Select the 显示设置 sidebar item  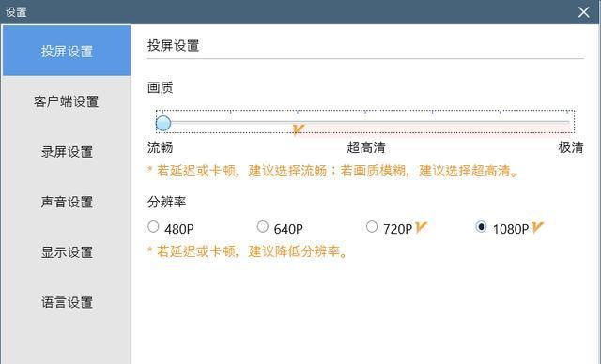tap(67, 251)
